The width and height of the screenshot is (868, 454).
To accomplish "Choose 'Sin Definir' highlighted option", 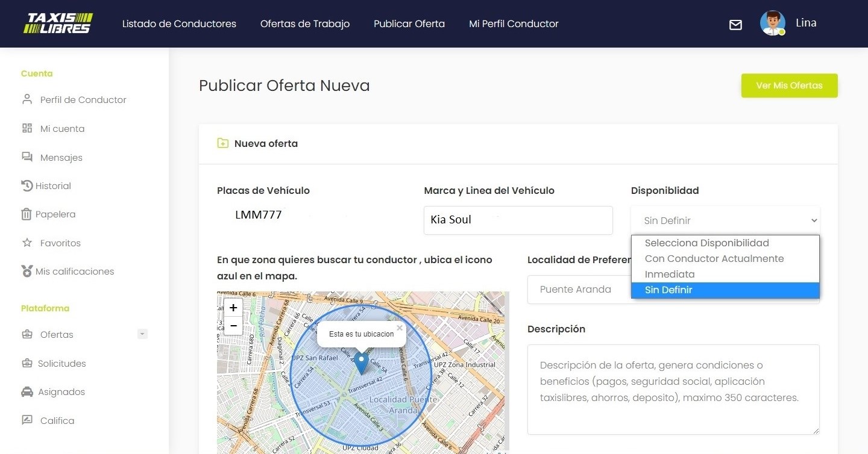I will click(x=725, y=290).
